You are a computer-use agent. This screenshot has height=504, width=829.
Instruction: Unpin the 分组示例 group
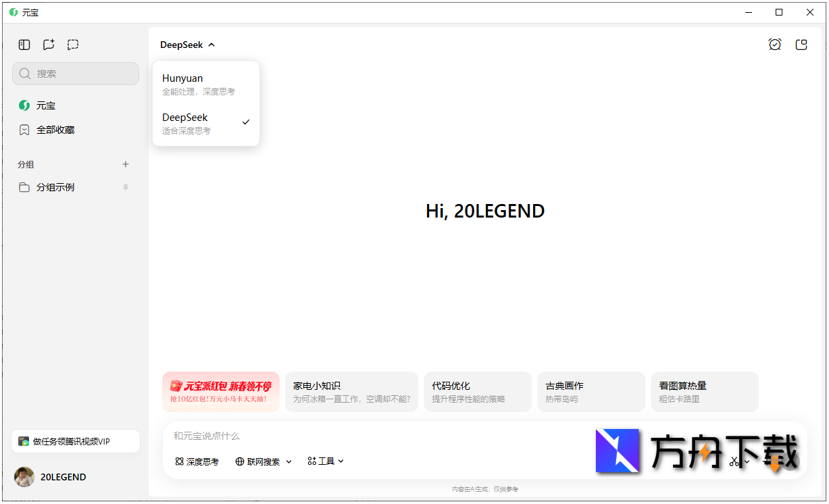coord(125,187)
